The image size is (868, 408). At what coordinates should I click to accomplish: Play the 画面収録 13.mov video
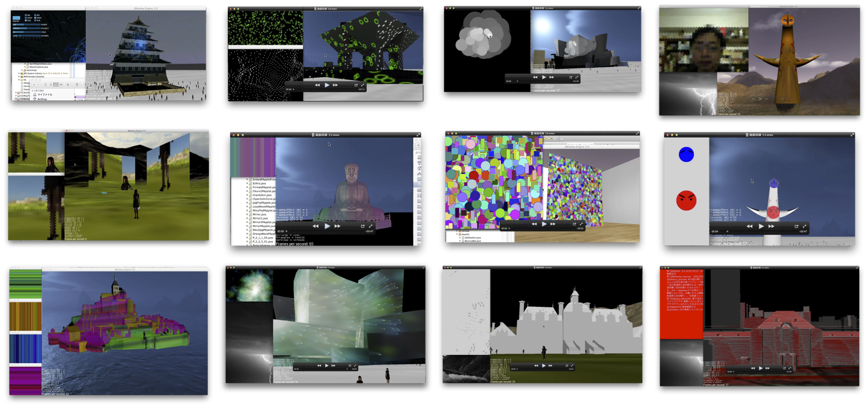coord(761,226)
